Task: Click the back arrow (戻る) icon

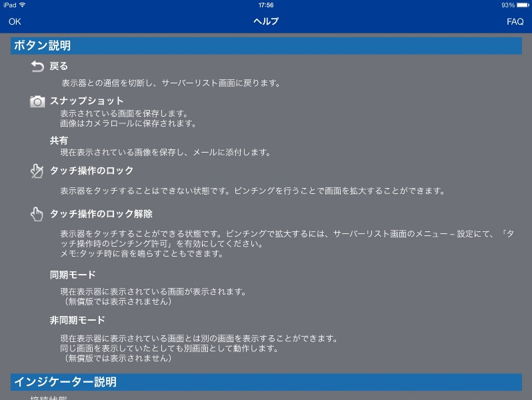Action: 37,66
